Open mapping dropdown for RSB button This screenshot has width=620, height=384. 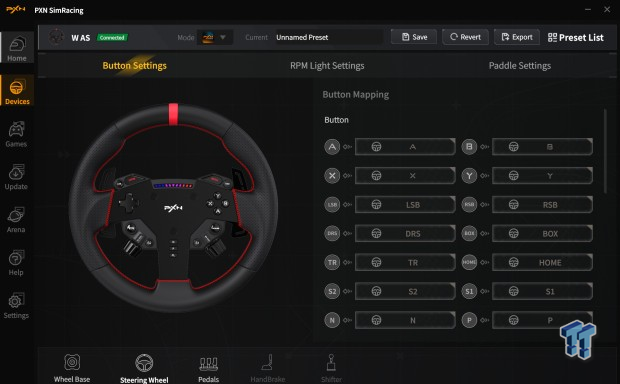click(x=542, y=204)
